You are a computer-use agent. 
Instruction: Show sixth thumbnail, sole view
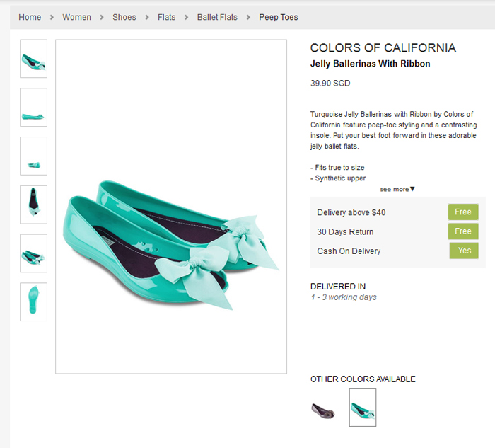click(x=33, y=301)
